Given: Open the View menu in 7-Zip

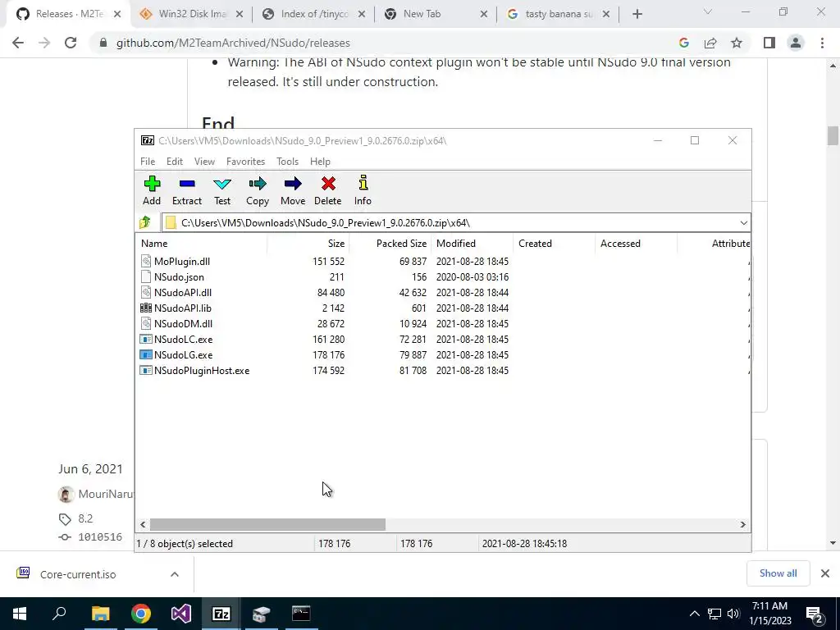Looking at the screenshot, I should coord(204,162).
